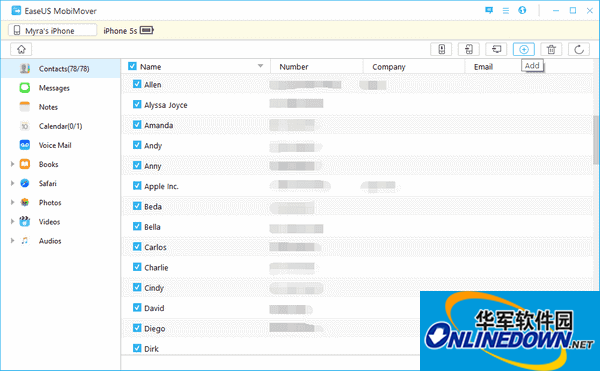Open the feedback chat icon in title bar
The height and width of the screenshot is (371, 600).
[489, 10]
